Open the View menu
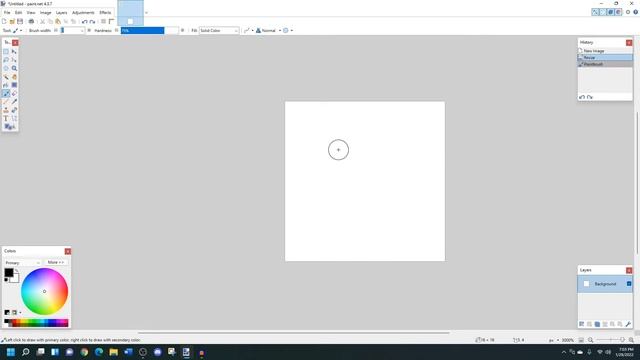Image resolution: width=640 pixels, height=360 pixels. (31, 13)
